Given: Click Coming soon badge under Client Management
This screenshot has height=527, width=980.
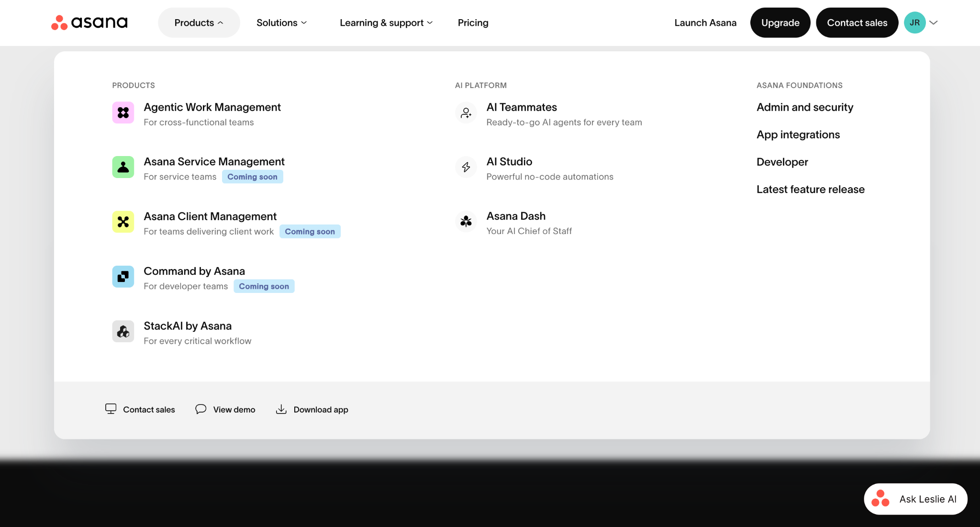Looking at the screenshot, I should point(310,231).
